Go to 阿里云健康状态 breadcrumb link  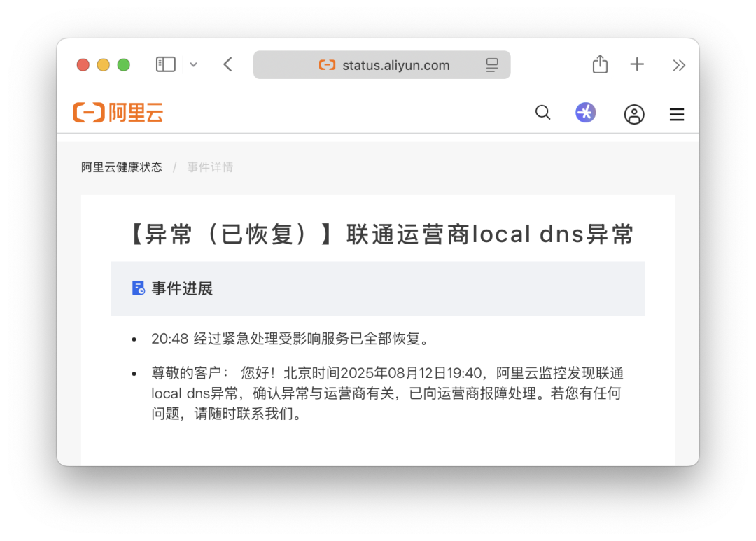coord(122,167)
